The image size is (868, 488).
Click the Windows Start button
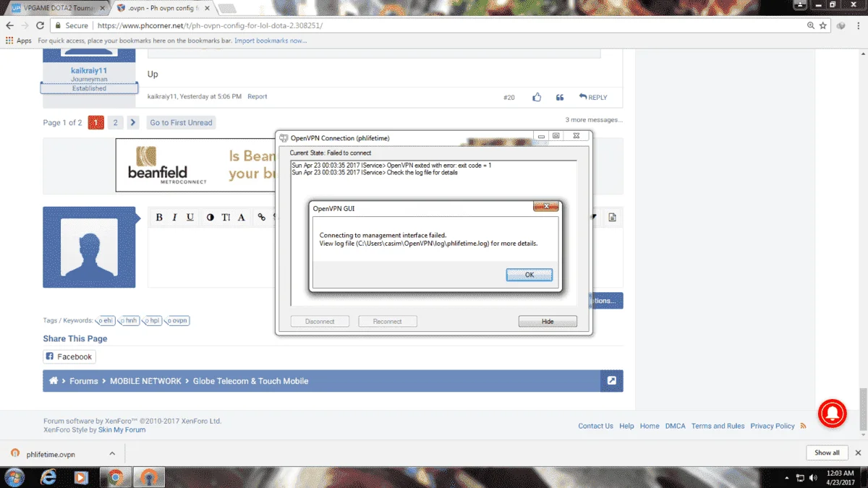pyautogui.click(x=14, y=477)
